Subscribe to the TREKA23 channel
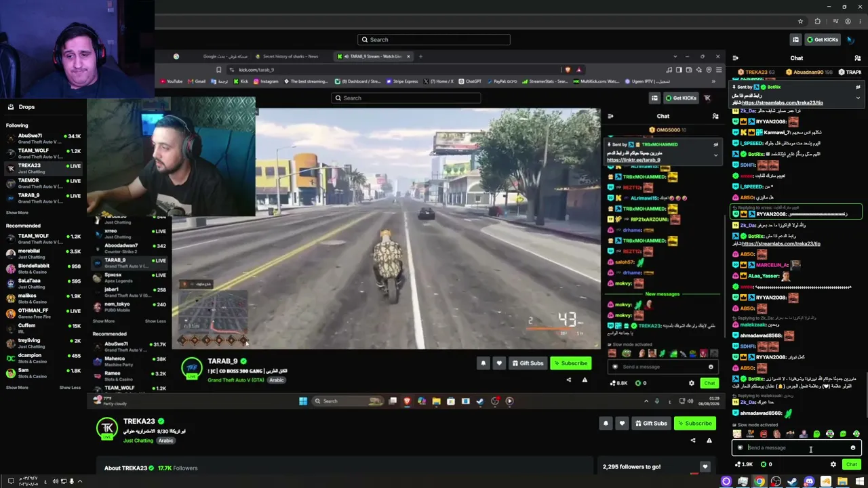Screen dimensions: 868x488 (x=694, y=424)
